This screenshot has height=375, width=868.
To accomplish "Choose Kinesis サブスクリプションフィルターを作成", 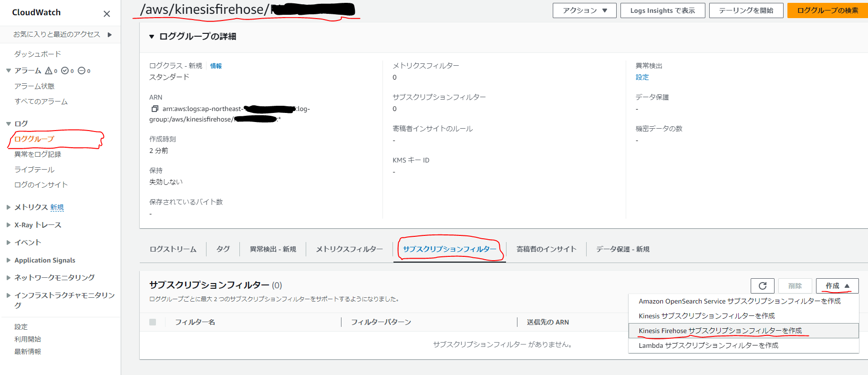I will (744, 316).
